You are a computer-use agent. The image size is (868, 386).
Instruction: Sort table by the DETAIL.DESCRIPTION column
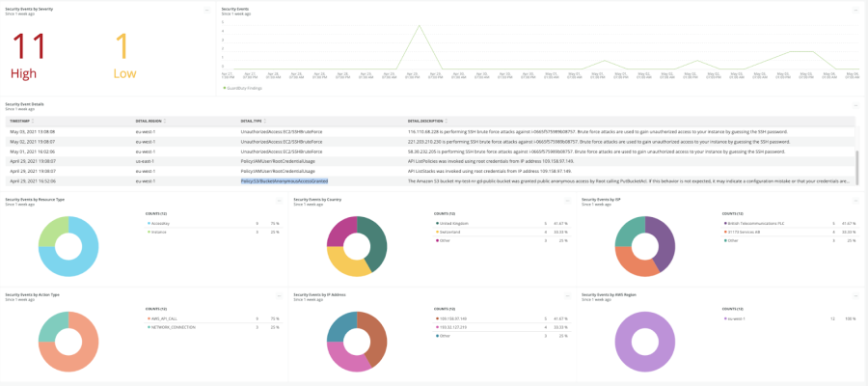426,121
